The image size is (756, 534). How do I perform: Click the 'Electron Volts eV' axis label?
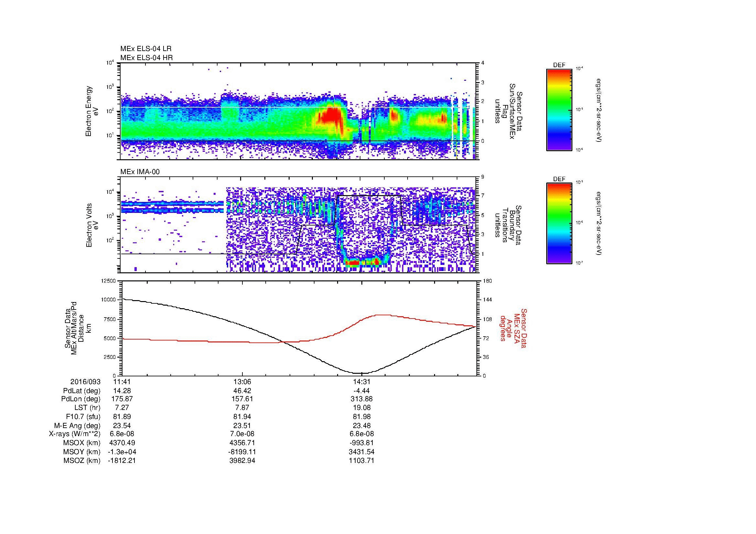pyautogui.click(x=92, y=225)
